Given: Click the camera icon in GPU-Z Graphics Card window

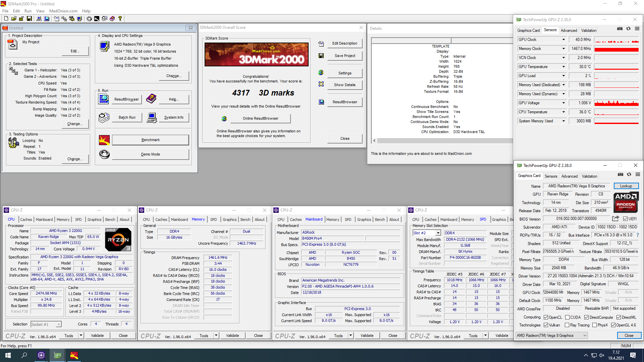Looking at the screenshot, I should [x=621, y=175].
